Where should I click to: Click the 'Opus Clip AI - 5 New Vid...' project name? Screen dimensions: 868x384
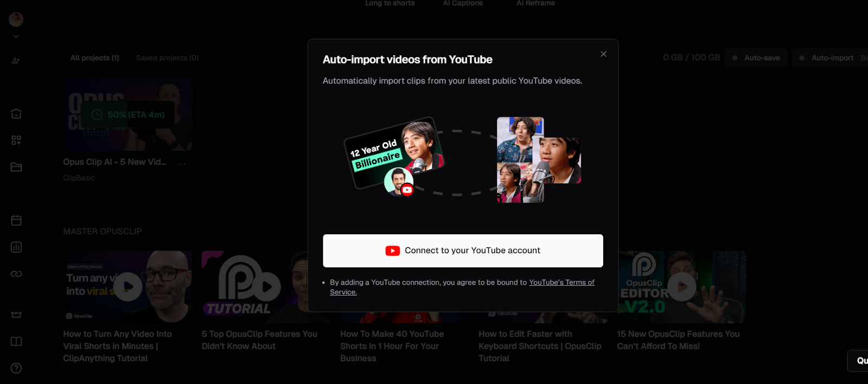(114, 162)
